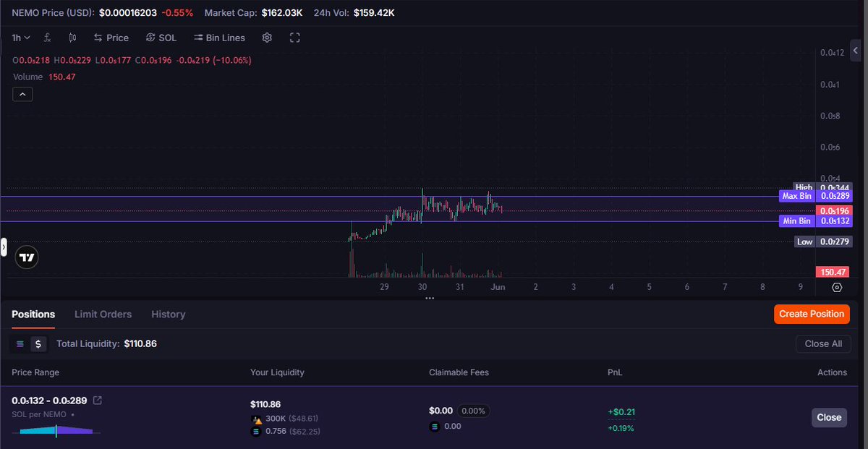Image resolution: width=868 pixels, height=449 pixels.
Task: Click the Volume 150.47 indicator label
Action: [x=44, y=77]
